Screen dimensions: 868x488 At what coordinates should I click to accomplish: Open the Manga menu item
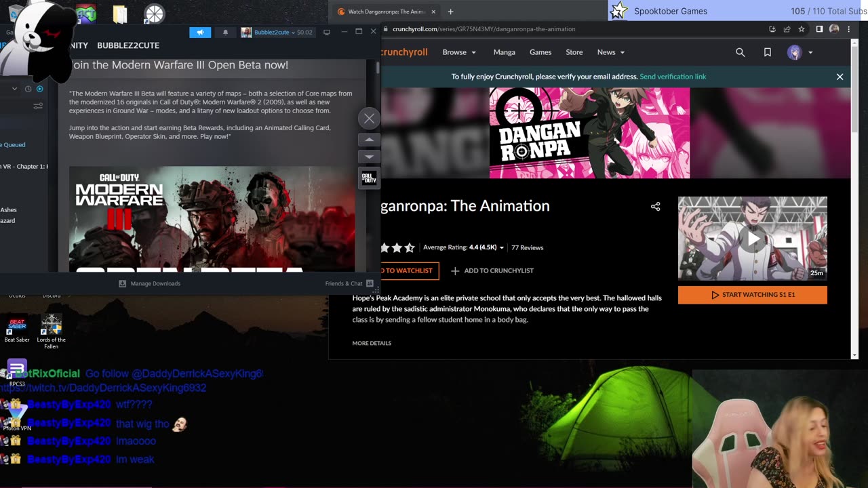click(x=504, y=52)
